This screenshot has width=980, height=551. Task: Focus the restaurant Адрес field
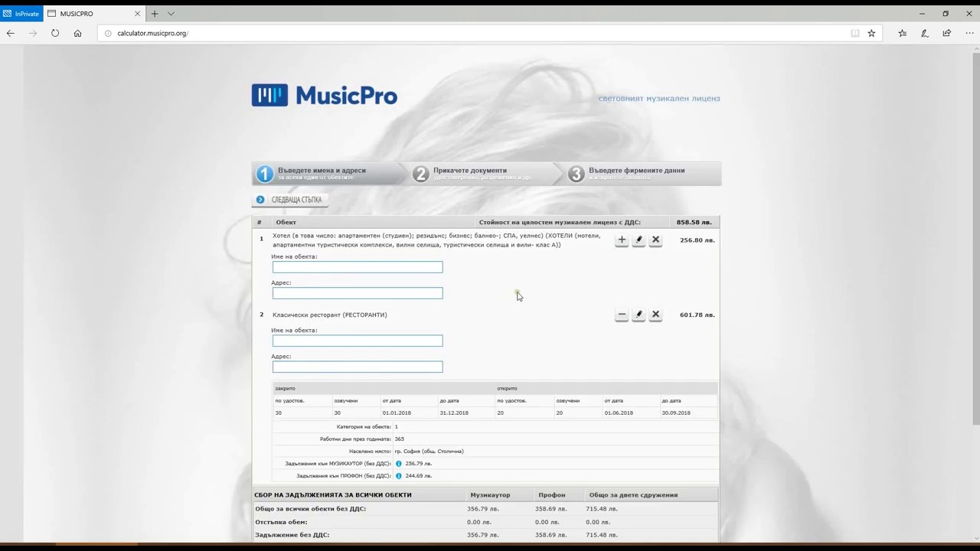(358, 367)
